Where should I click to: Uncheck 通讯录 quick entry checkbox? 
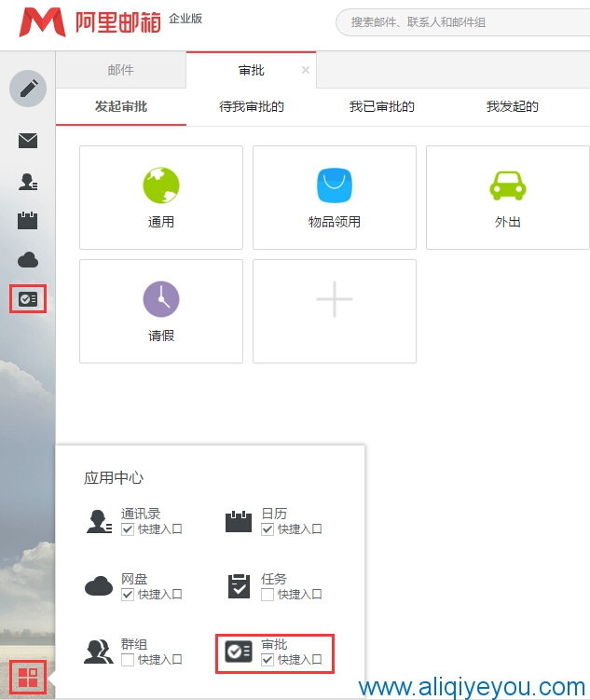[x=128, y=529]
